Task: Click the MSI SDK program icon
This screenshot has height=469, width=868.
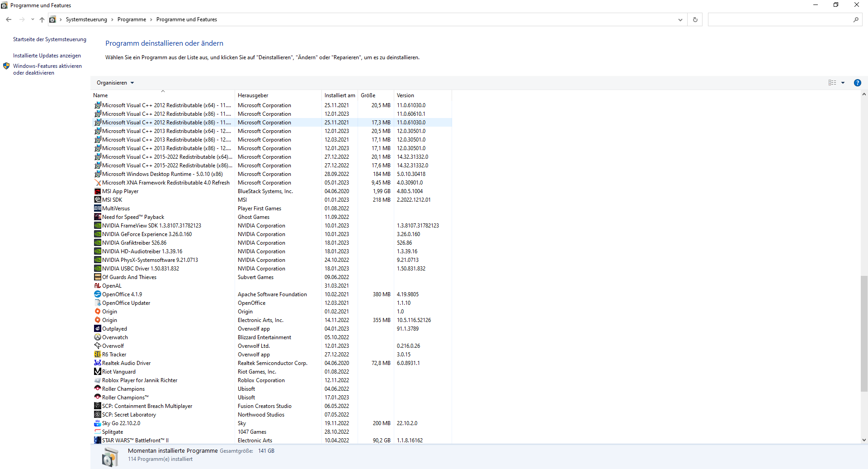Action: click(x=97, y=200)
